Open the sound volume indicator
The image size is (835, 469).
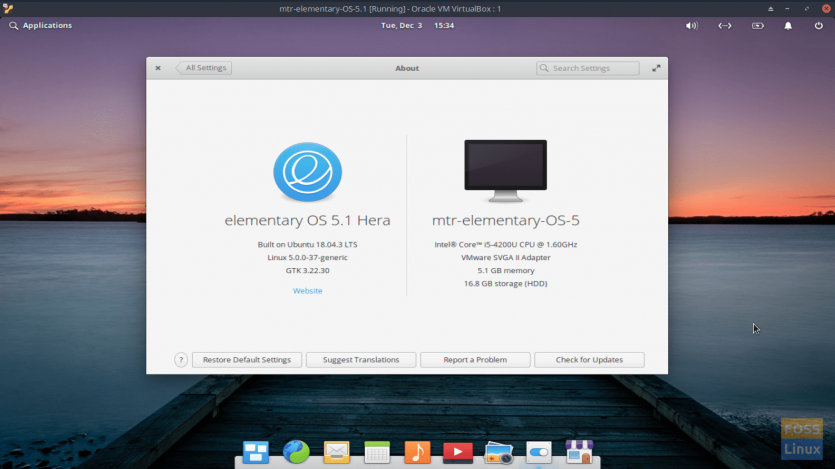point(691,26)
